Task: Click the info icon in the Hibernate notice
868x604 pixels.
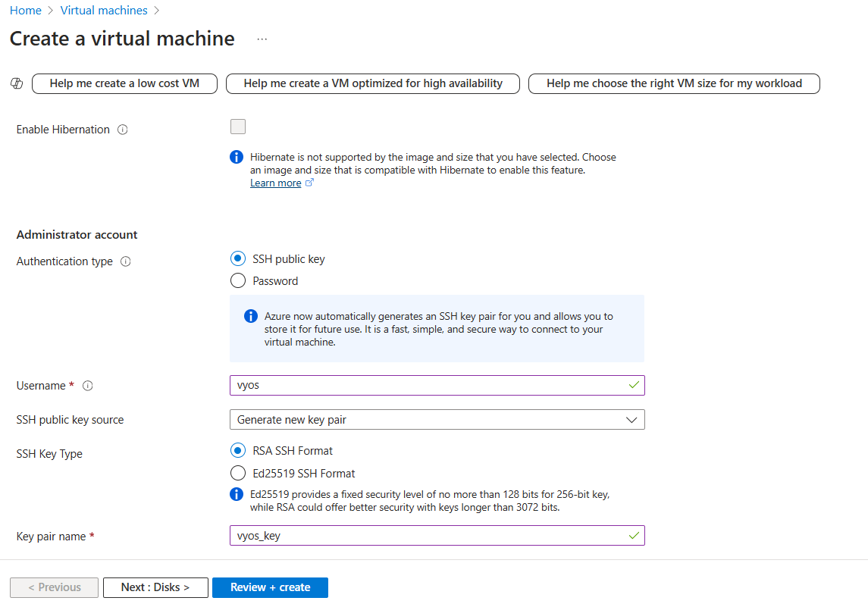Action: pos(236,157)
